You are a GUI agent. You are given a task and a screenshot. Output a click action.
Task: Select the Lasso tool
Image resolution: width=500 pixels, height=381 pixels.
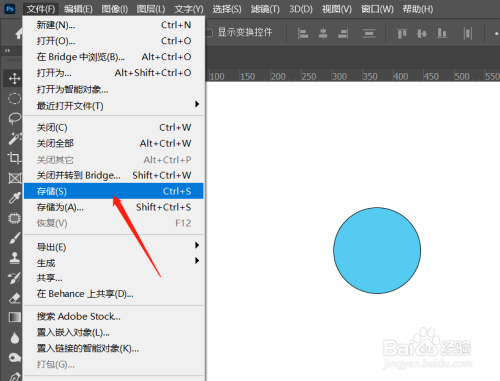(x=14, y=118)
